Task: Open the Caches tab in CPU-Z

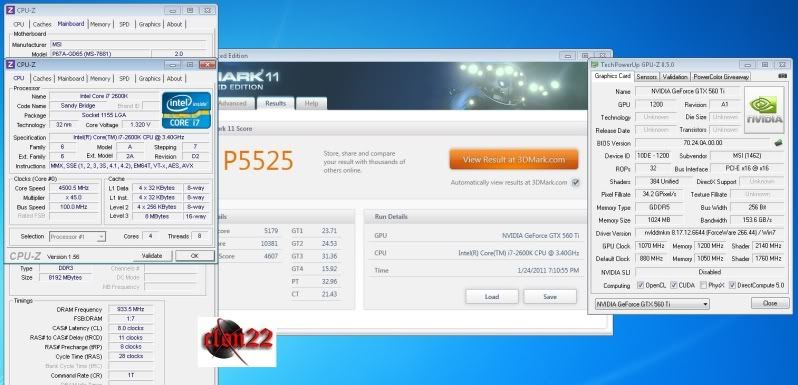Action: 42,78
